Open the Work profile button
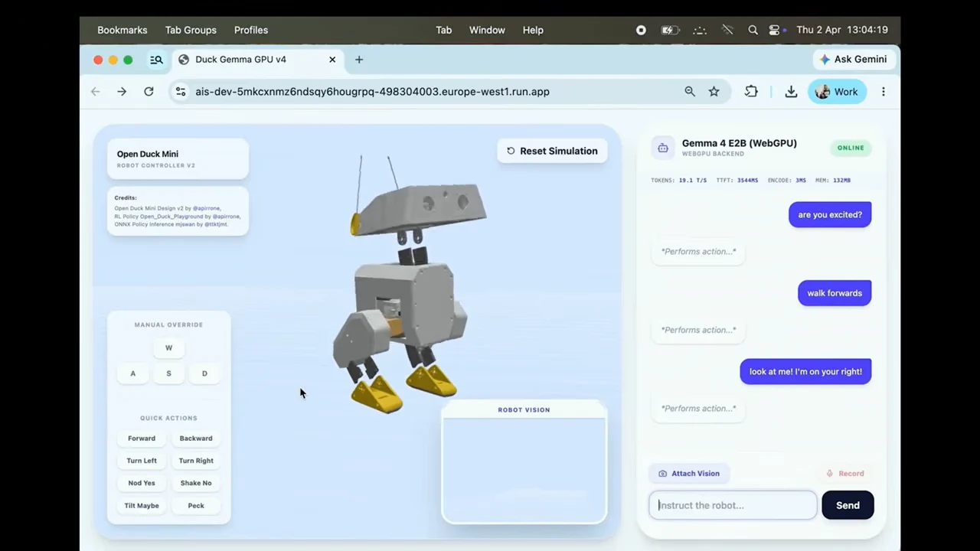This screenshot has width=980, height=551. tap(837, 92)
